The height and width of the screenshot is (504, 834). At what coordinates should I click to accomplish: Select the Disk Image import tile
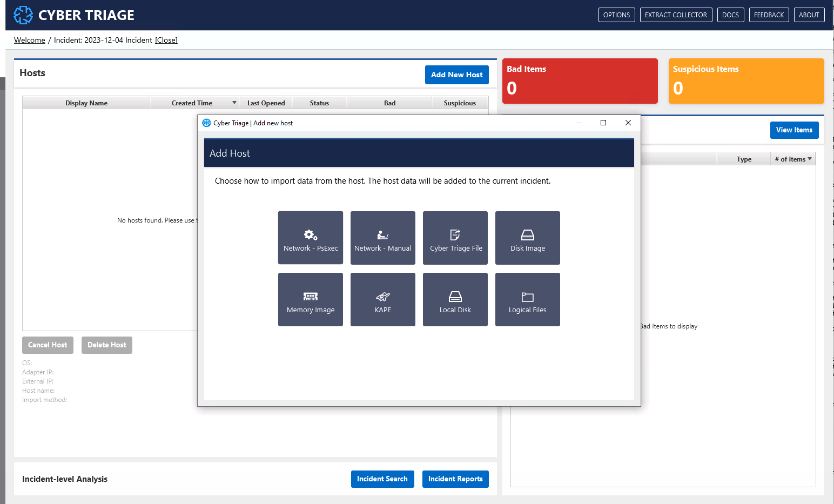[x=527, y=238]
